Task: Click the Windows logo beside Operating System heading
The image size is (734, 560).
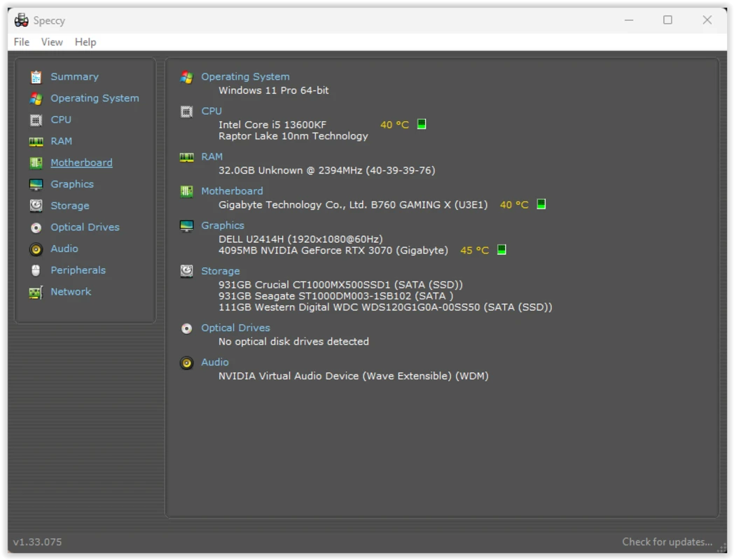Action: (186, 78)
